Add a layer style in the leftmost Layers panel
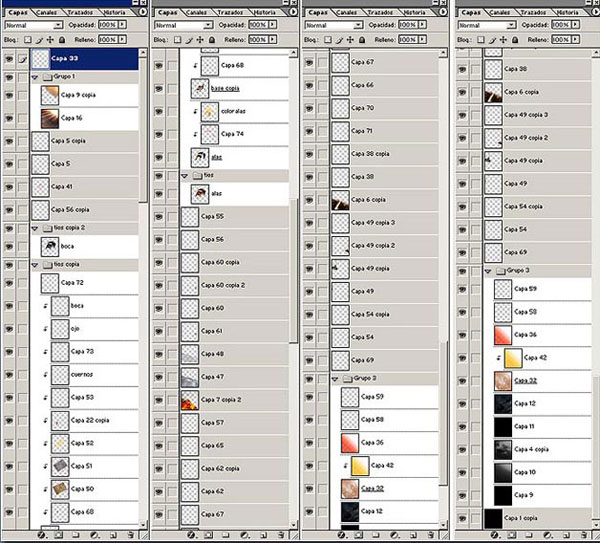600x543 pixels. (41, 535)
